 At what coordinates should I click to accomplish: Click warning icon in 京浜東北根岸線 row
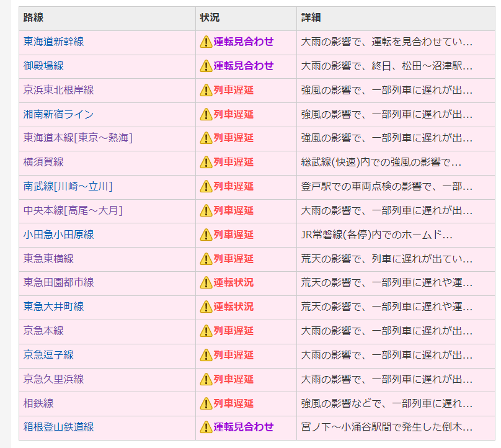pos(206,90)
